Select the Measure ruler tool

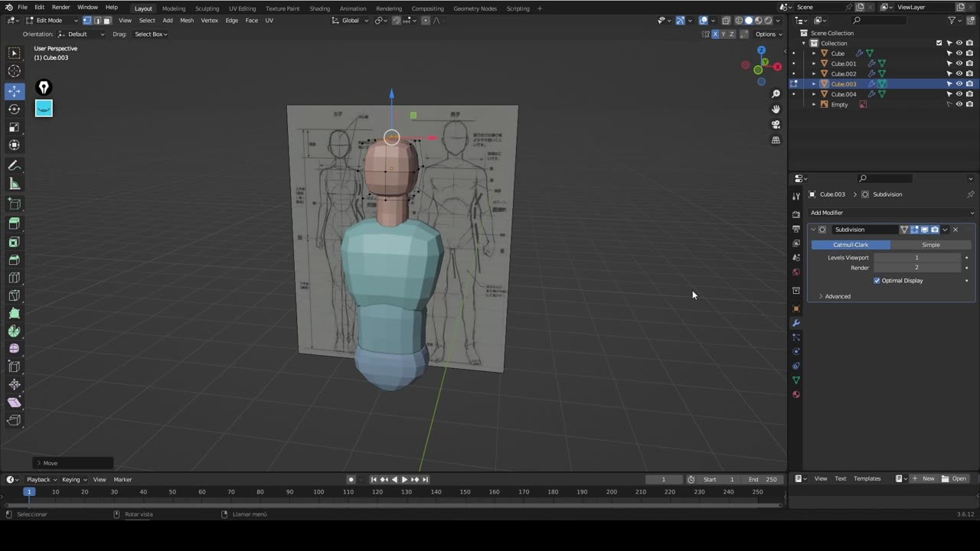point(14,184)
